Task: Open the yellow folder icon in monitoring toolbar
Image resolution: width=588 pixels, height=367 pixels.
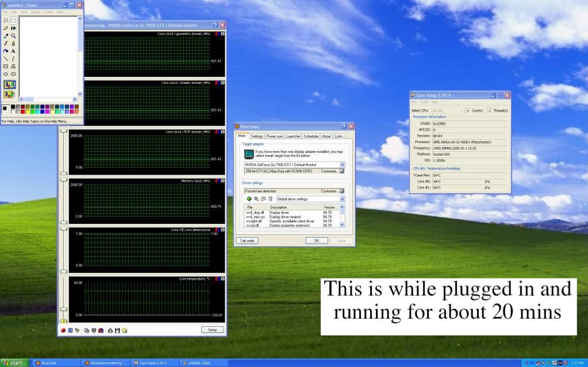Action: pos(124,330)
